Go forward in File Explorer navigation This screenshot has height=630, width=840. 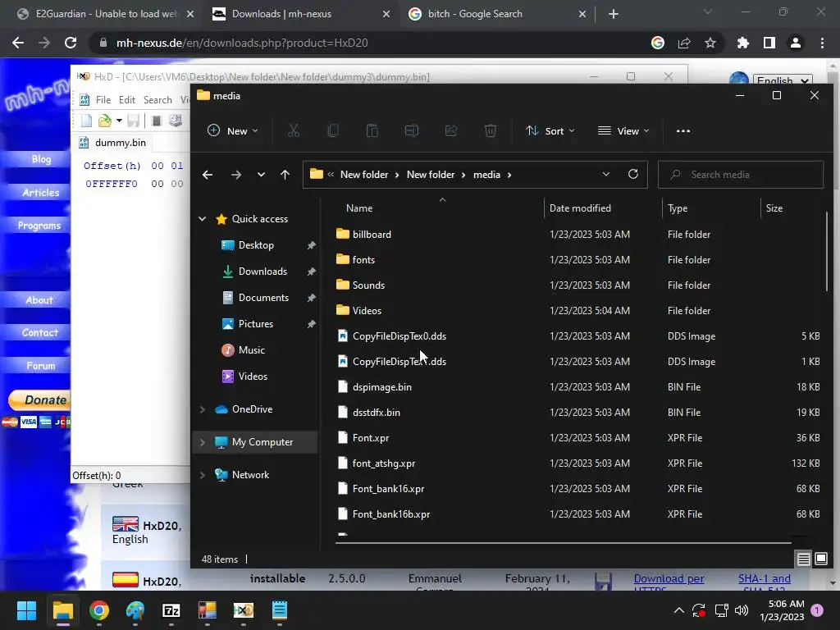[235, 175]
